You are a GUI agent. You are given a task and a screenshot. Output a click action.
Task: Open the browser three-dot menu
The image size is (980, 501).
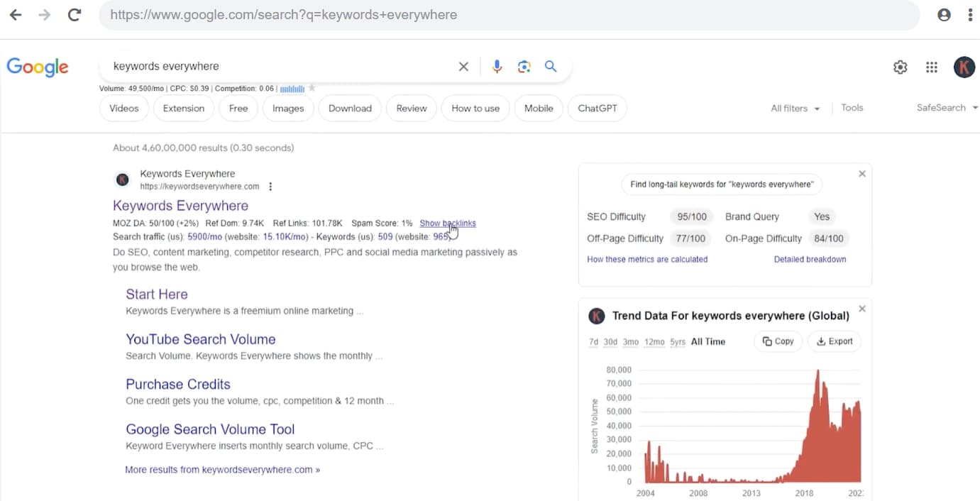[970, 15]
